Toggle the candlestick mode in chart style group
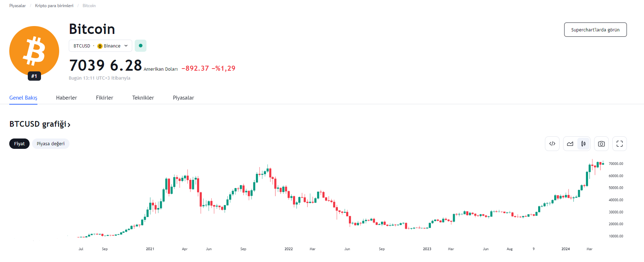Viewport: 644px width, 262px height. (583, 143)
